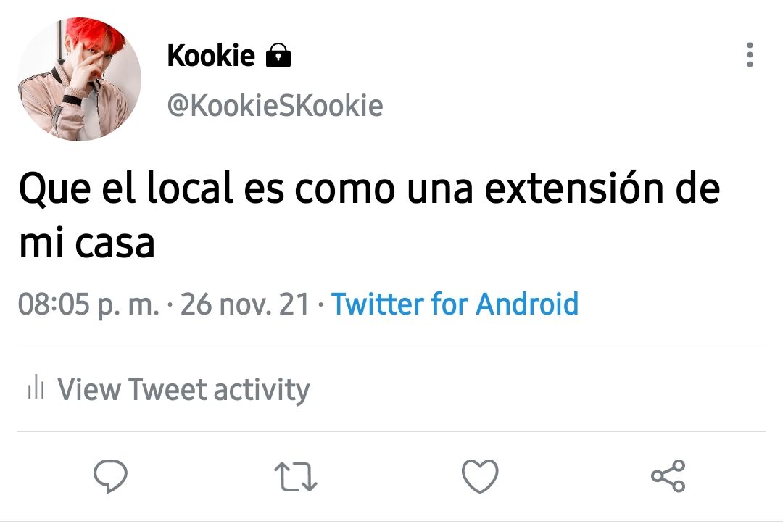
Task: Open the share icon options
Action: 668,476
